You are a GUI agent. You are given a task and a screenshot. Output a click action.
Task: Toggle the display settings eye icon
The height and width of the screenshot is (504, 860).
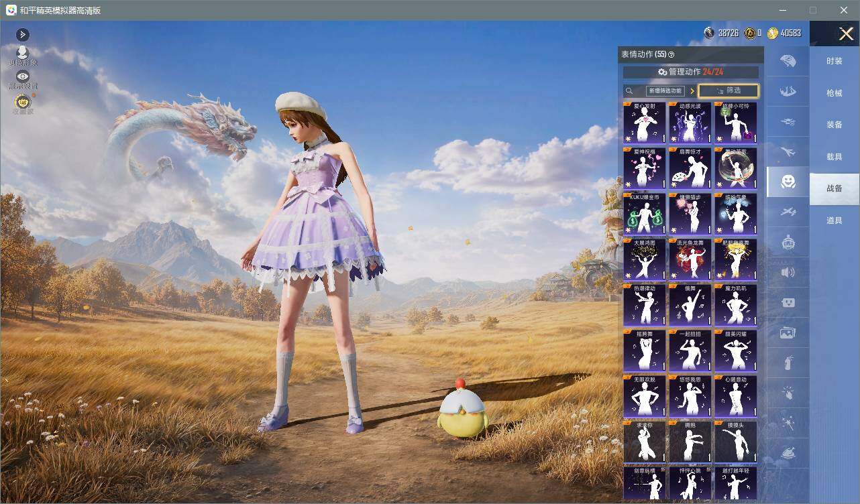point(23,76)
